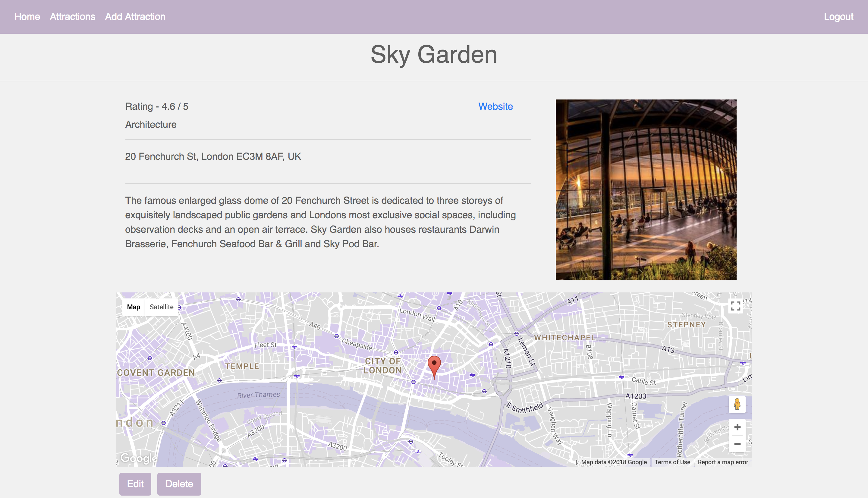This screenshot has height=498, width=868.
Task: Switch map to Satellite view
Action: (161, 307)
